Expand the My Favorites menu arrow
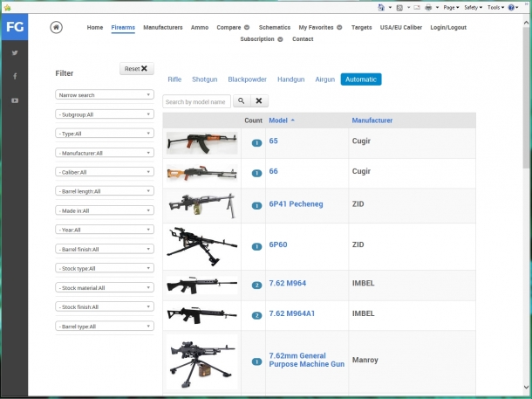 coord(339,28)
